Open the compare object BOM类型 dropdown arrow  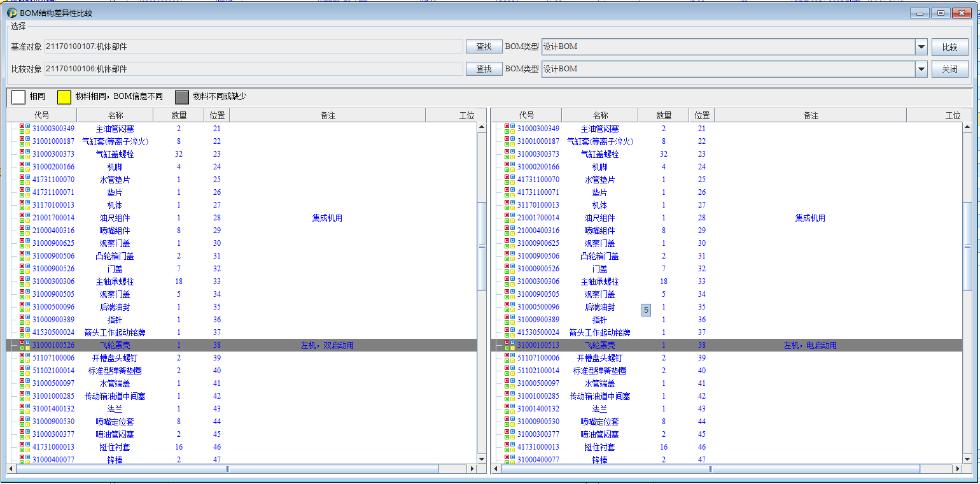click(x=921, y=69)
